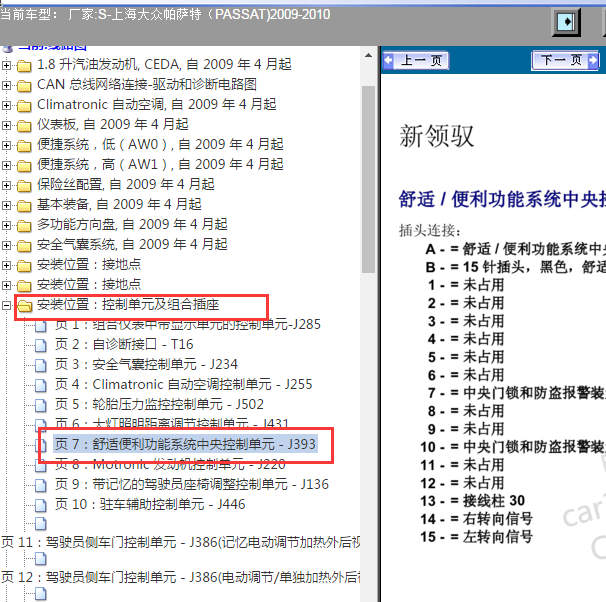Click page icon beside 页 5 轮胎压力监控
The height and width of the screenshot is (602, 606).
click(41, 405)
